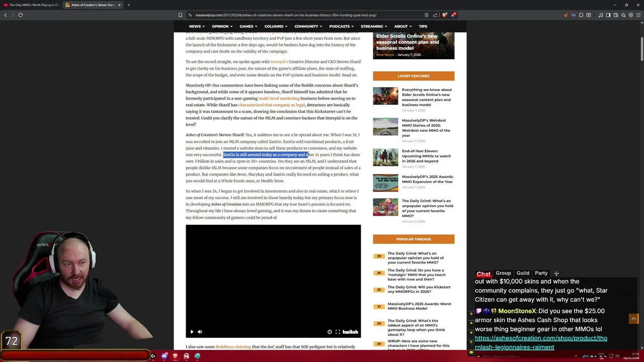This screenshot has width=644, height=362.
Task: Expand the STREAMING menu dropdown
Action: [x=373, y=26]
